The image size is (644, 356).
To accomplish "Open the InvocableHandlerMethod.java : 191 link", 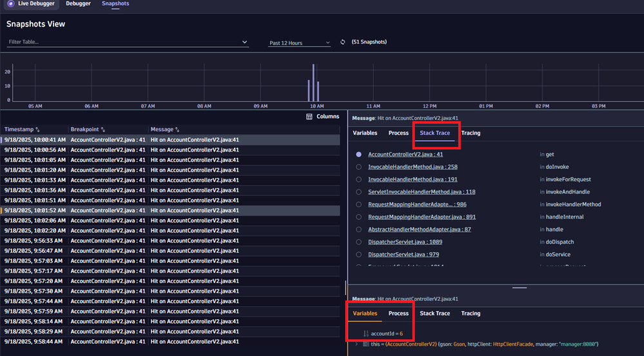I will pos(413,180).
